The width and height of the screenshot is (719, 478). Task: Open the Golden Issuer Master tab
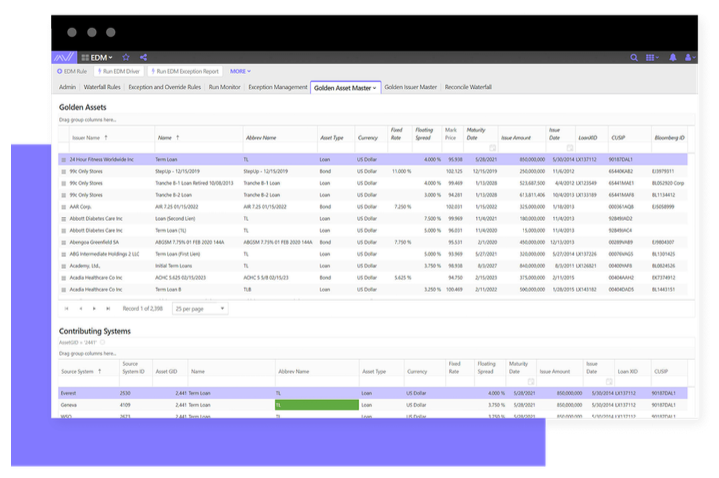[411, 88]
